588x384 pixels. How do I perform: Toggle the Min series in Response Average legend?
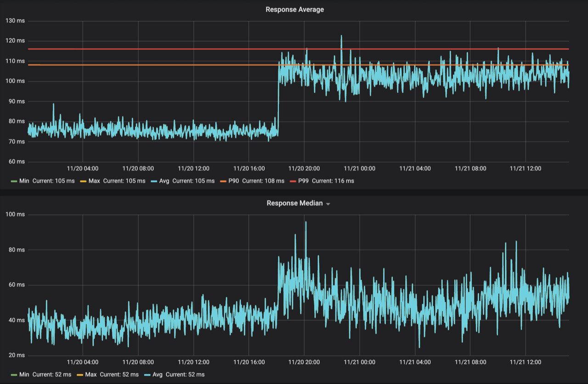pyautogui.click(x=24, y=181)
